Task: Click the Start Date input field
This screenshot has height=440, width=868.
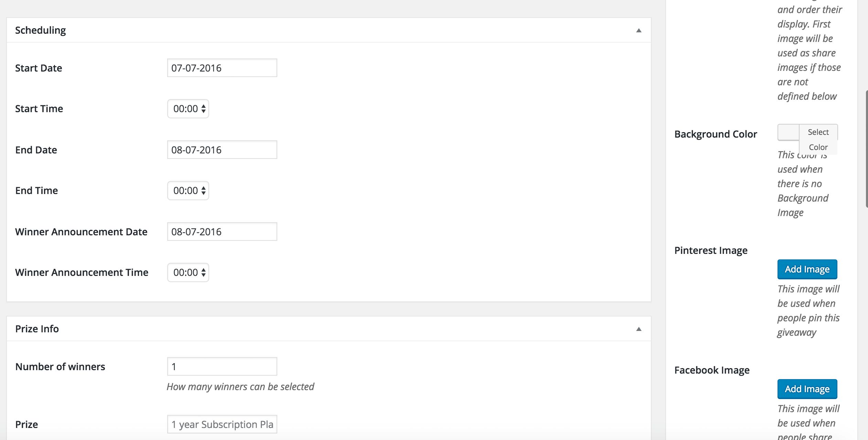Action: pos(222,68)
